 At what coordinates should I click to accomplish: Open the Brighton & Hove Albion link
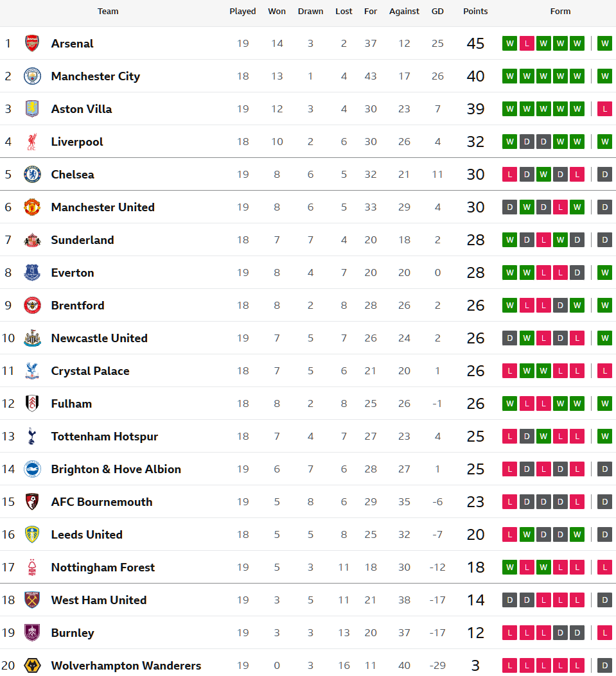(x=116, y=469)
